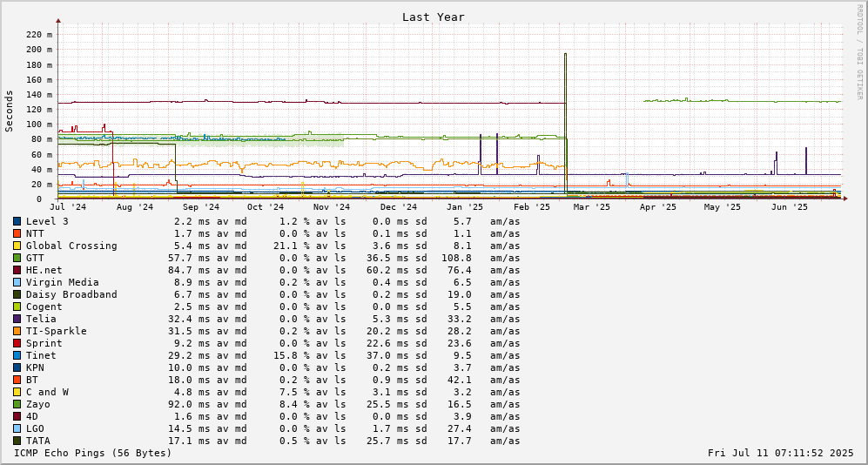The width and height of the screenshot is (868, 465).
Task: Click the '140 m' y-axis tick label
Action: 40,94
